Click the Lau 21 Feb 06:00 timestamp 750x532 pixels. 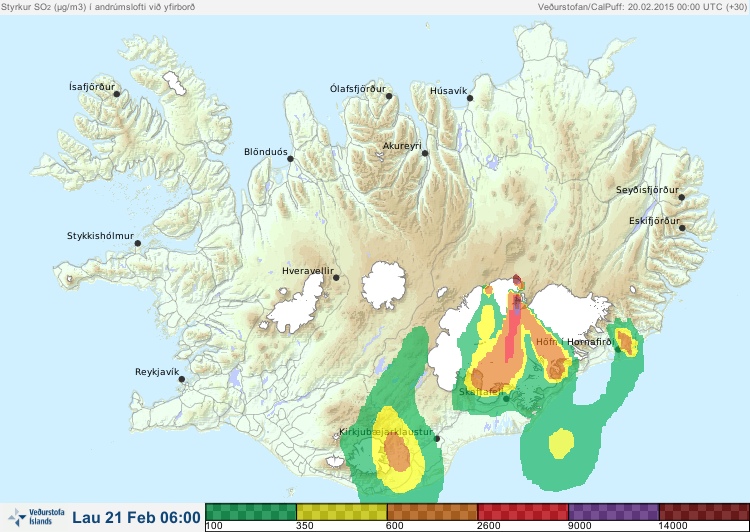[136, 517]
